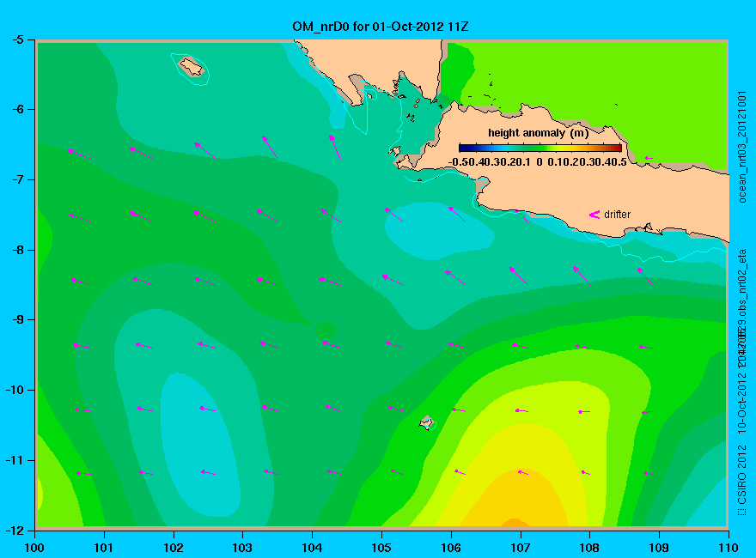Click the colorbar tick values from -0.5 to 0.5
The height and width of the screenshot is (558, 756).
tap(538, 162)
